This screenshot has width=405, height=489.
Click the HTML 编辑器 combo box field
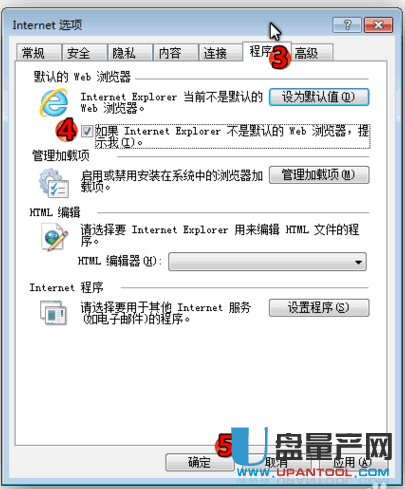coord(267,262)
